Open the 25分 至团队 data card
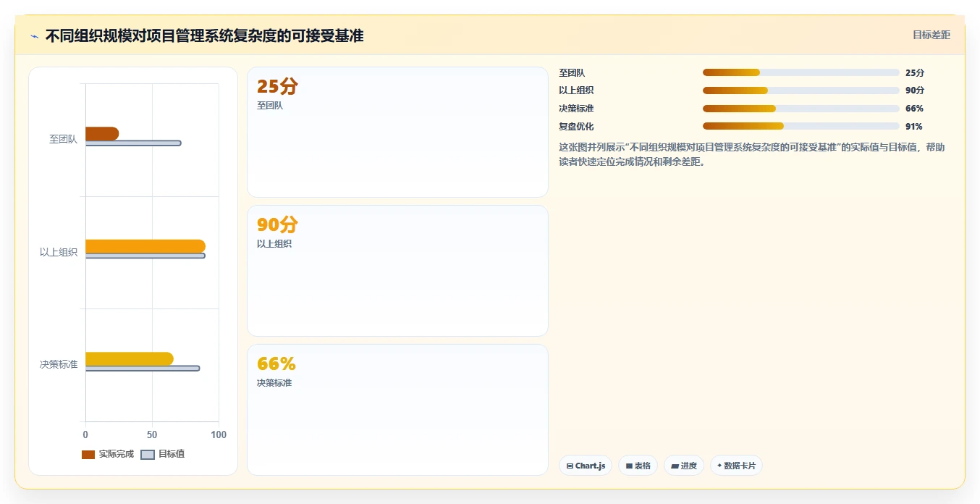The image size is (980, 504). click(x=397, y=133)
